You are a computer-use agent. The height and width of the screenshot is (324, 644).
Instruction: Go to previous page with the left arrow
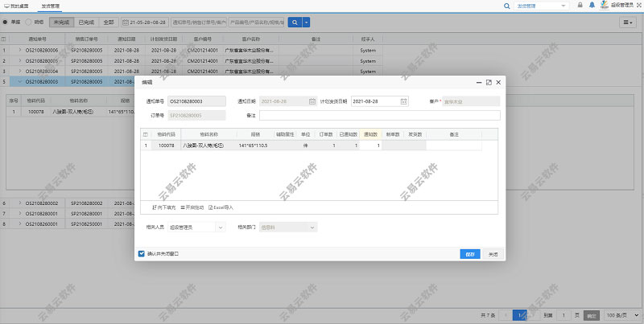[506, 315]
